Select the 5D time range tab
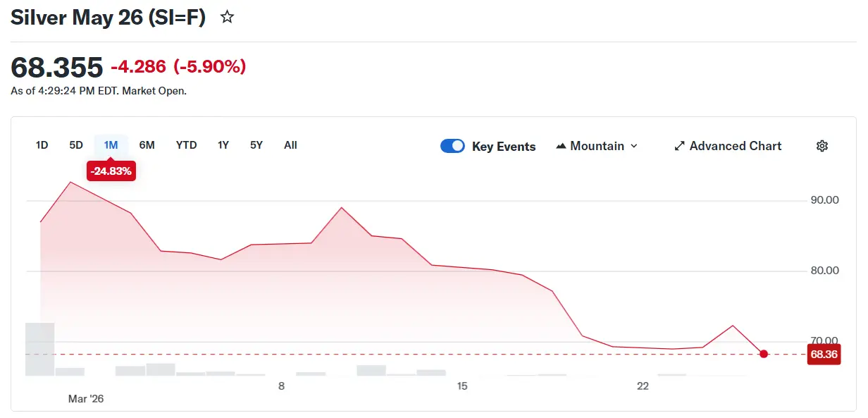The width and height of the screenshot is (868, 418). tap(76, 145)
